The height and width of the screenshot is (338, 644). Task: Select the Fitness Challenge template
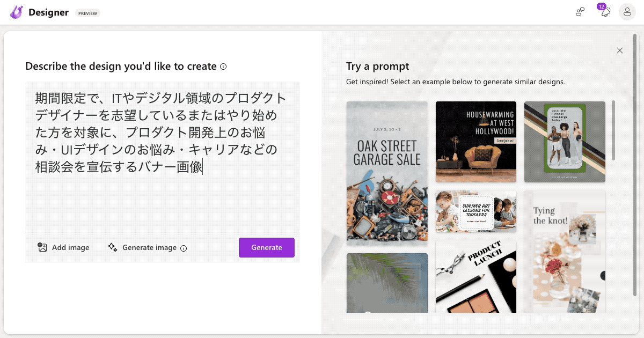(x=565, y=142)
